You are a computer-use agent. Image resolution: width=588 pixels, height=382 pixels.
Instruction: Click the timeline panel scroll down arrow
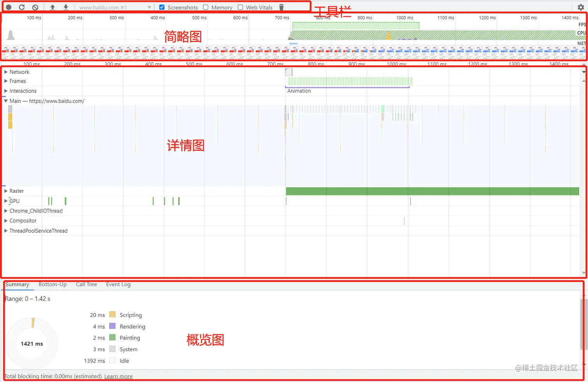coord(584,274)
